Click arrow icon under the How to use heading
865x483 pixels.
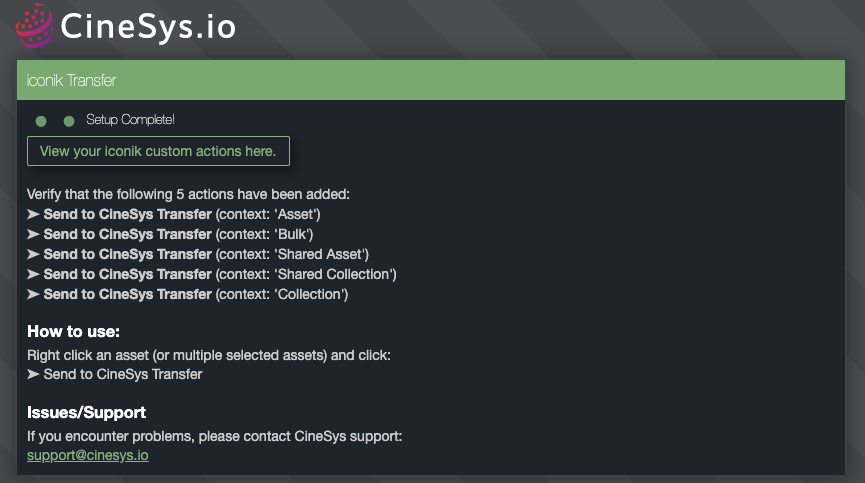pyautogui.click(x=33, y=374)
